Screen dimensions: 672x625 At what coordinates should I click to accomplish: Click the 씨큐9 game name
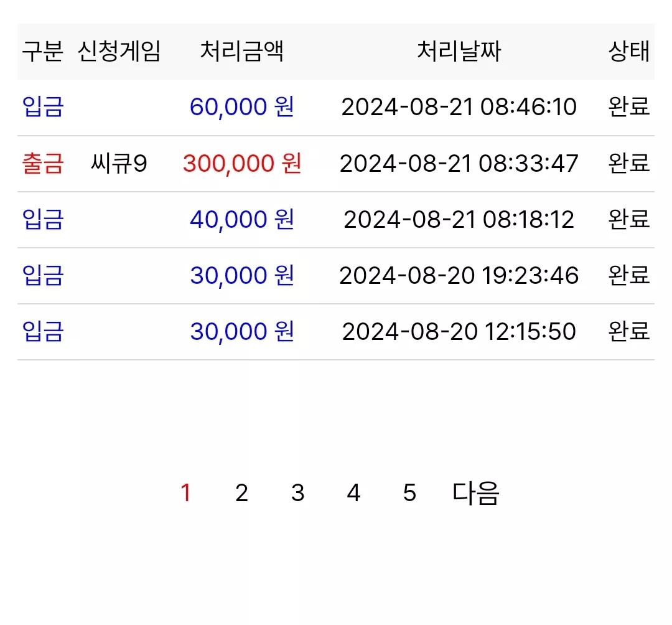[x=119, y=164]
